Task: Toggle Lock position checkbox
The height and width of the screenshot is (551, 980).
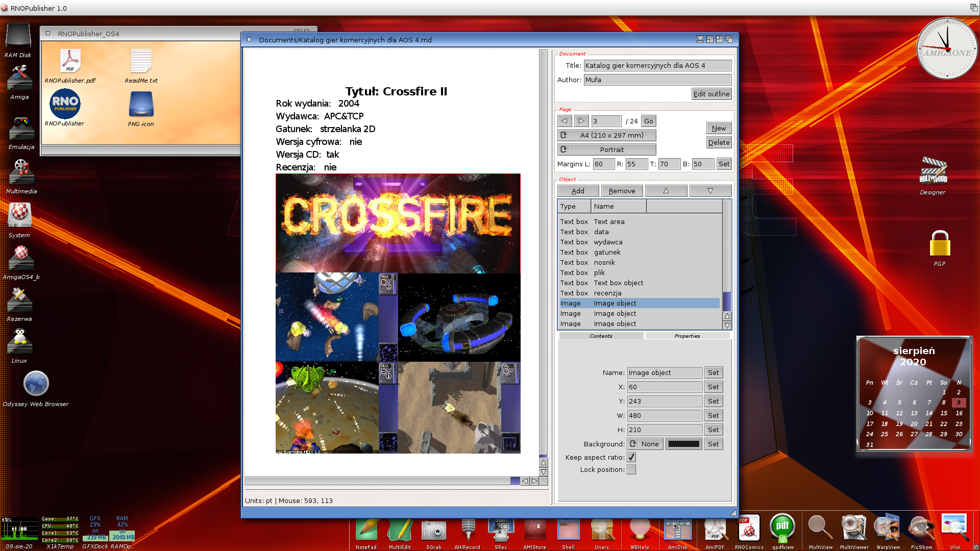Action: click(631, 469)
